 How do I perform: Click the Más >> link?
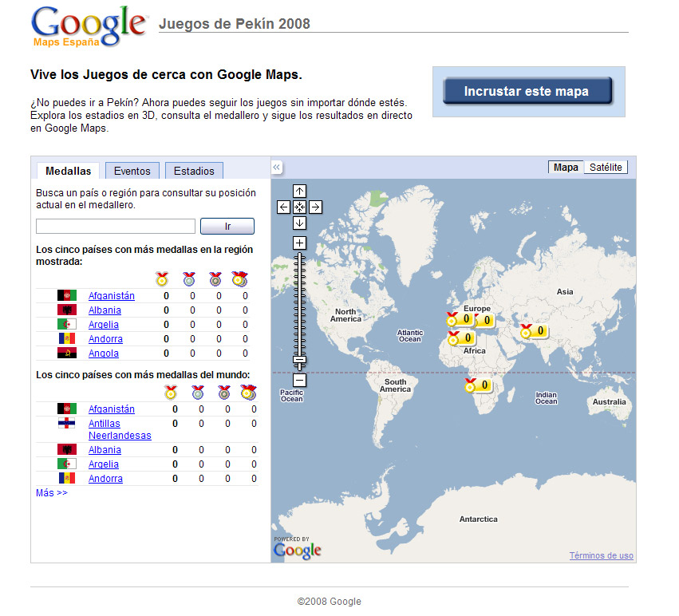point(52,493)
